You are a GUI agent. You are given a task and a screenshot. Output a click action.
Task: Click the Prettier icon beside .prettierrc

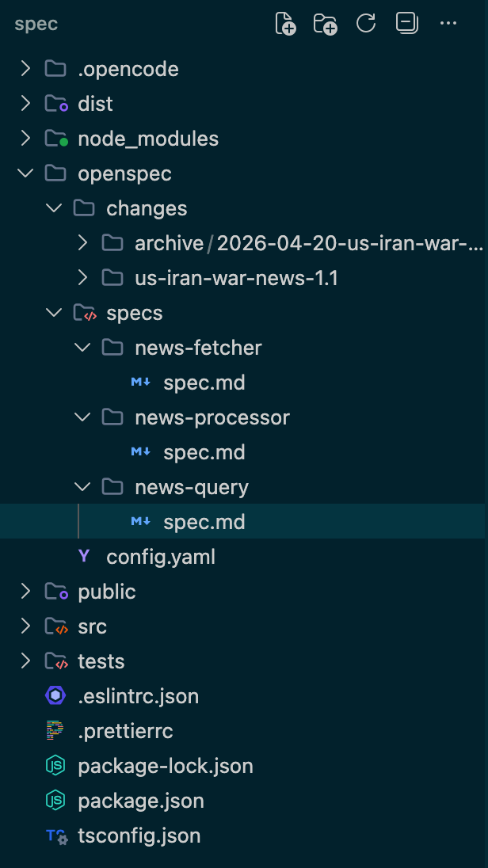(x=55, y=731)
